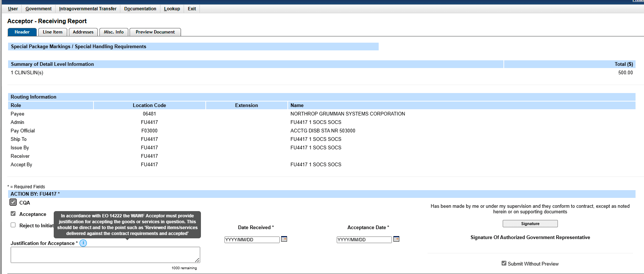Switch to the Line Item tab

[x=53, y=32]
